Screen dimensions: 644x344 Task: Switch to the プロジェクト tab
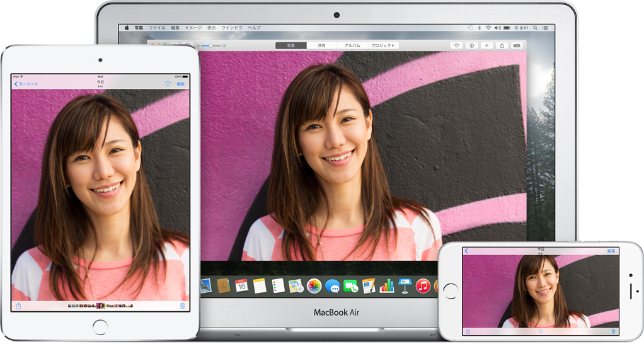[382, 46]
